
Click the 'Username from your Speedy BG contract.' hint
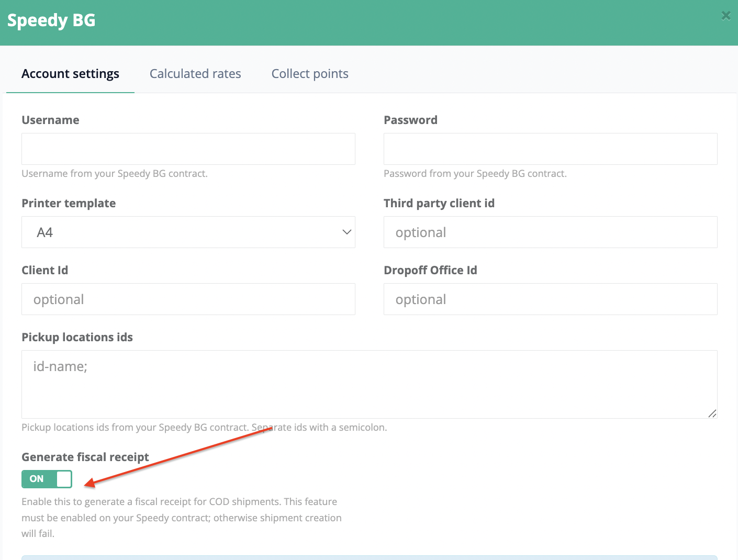[x=115, y=173]
